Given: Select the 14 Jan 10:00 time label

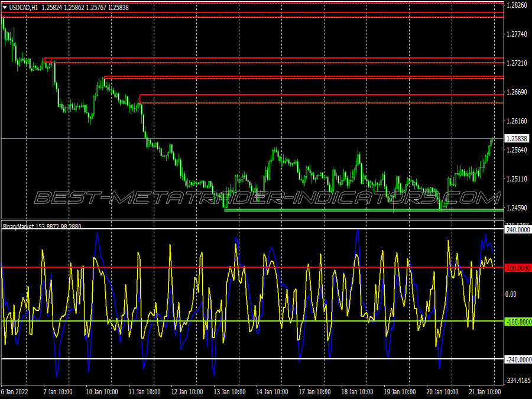Looking at the screenshot, I should click(272, 392).
